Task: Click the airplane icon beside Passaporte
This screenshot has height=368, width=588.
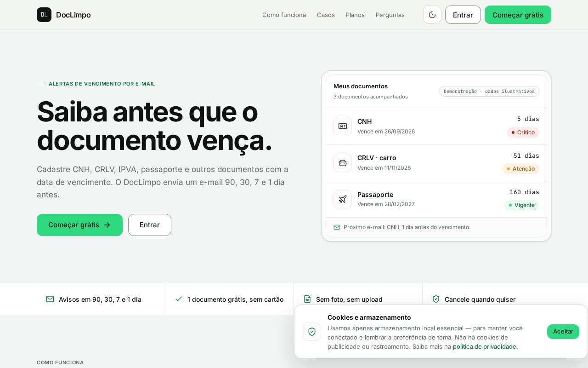Action: click(x=343, y=199)
